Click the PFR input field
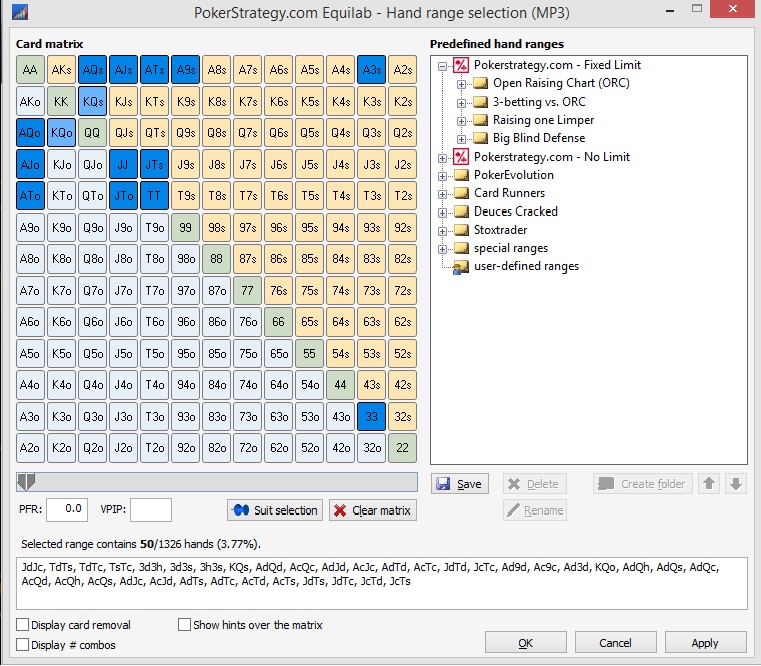The height and width of the screenshot is (666, 761). pos(67,509)
